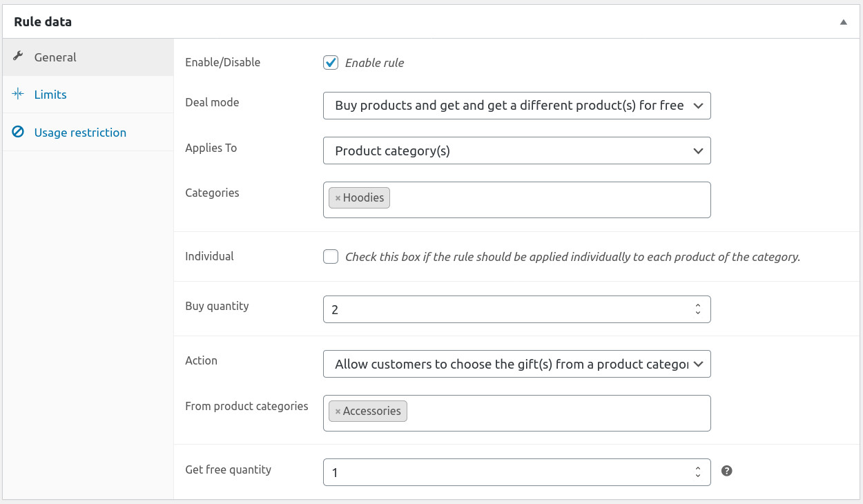Uncheck the Enable rule checkbox
The width and height of the screenshot is (863, 504).
coord(331,63)
